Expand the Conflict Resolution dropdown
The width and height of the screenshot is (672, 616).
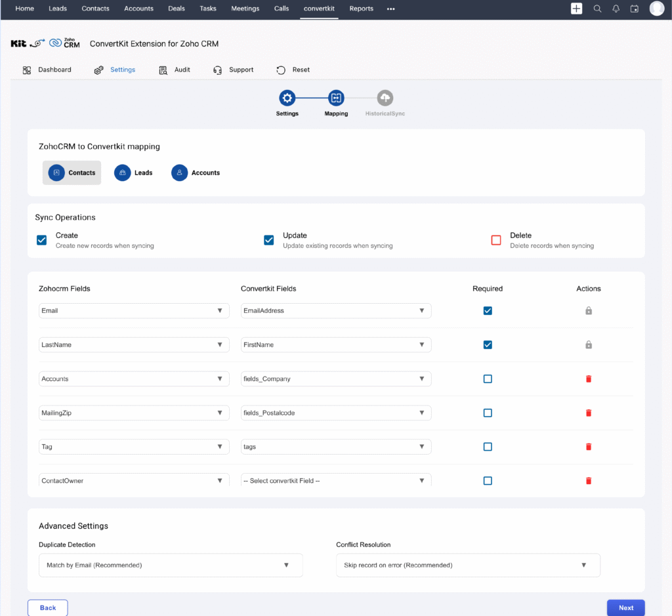click(468, 565)
